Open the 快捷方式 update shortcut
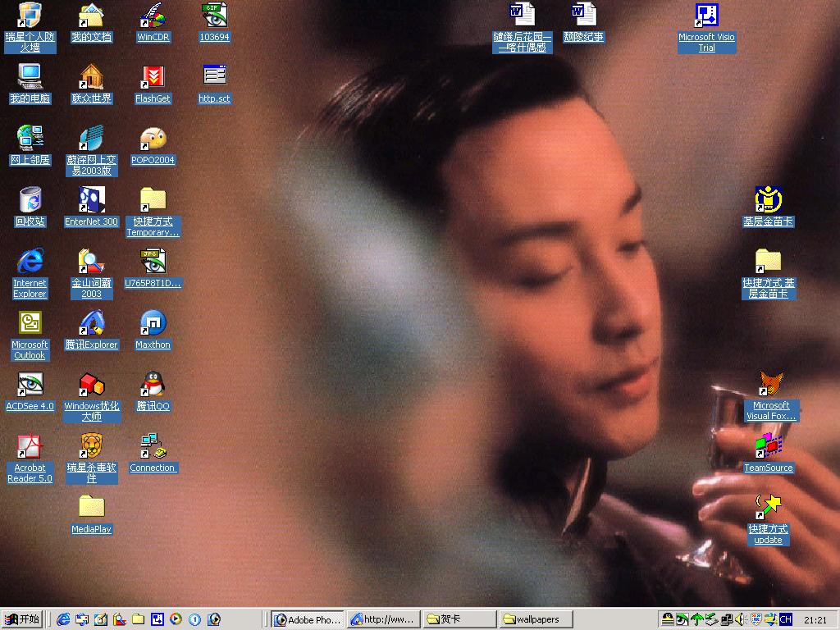 point(768,519)
